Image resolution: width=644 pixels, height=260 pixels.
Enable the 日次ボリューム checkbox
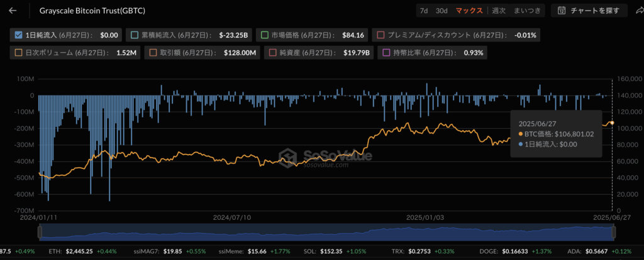pos(18,53)
